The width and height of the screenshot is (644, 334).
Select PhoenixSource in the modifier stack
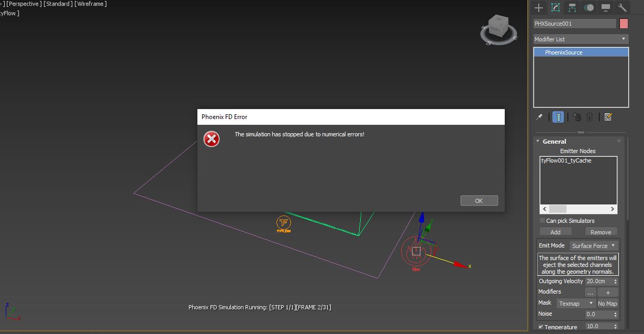(581, 52)
